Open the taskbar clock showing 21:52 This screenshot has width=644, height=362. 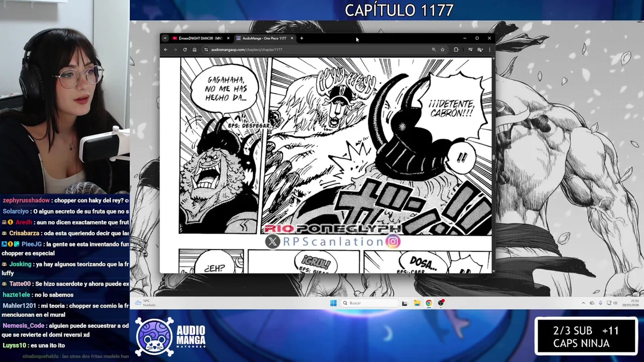point(630,303)
